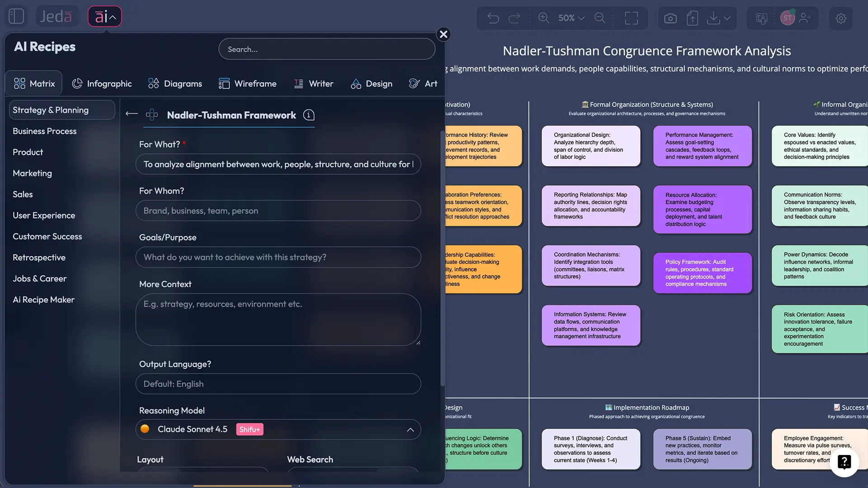Expand the download options chevron
This screenshot has width=868, height=488.
point(727,18)
